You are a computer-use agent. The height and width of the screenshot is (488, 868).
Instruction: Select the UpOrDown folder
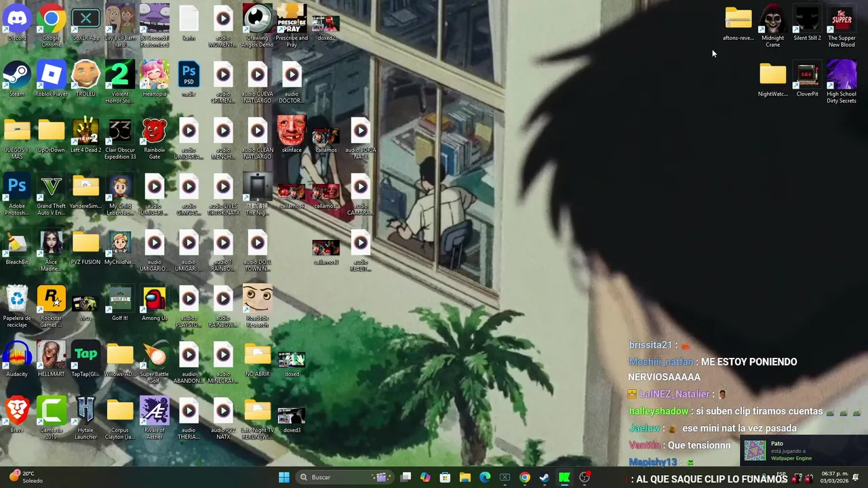(x=52, y=135)
